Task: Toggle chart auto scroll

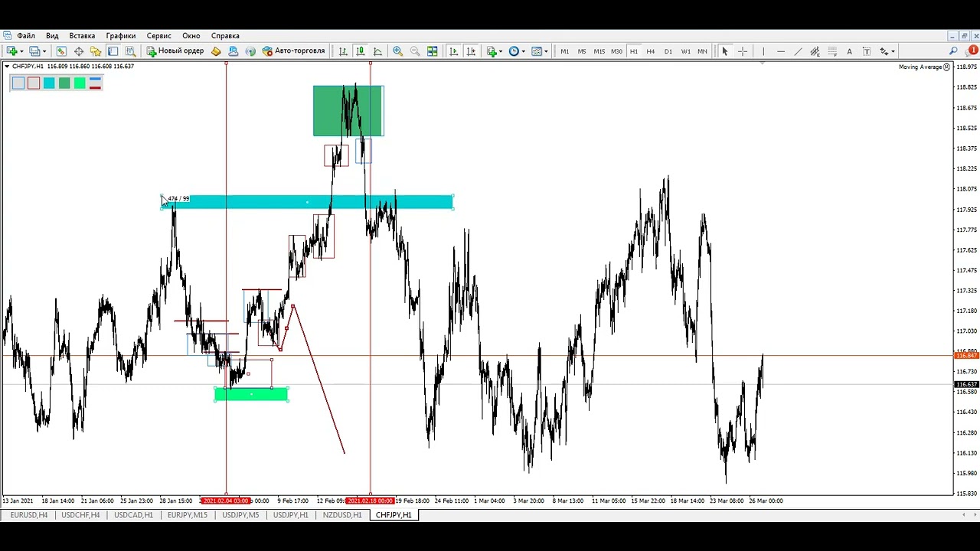Action: point(453,51)
